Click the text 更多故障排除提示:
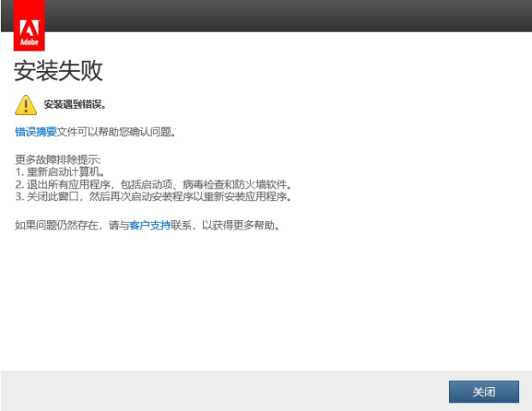Viewport: 532px width, 411px height. pos(57,159)
